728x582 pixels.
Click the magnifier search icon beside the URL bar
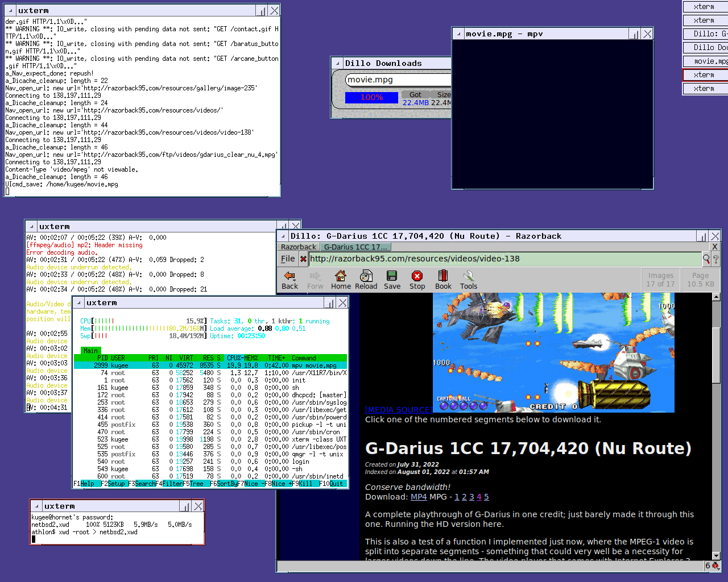706,259
